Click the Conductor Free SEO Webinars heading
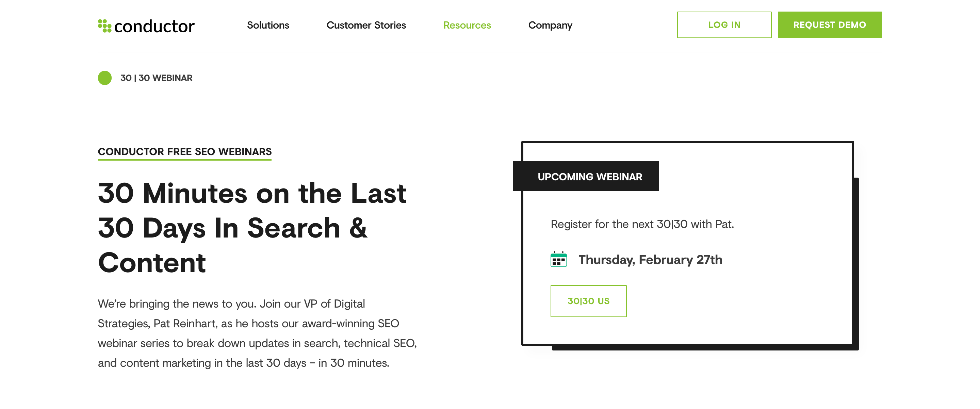The image size is (980, 409). [184, 152]
